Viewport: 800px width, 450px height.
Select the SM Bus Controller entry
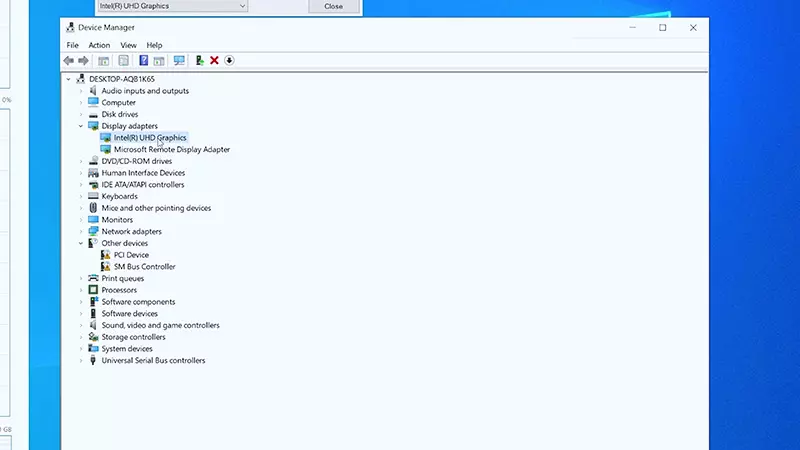[x=144, y=267]
